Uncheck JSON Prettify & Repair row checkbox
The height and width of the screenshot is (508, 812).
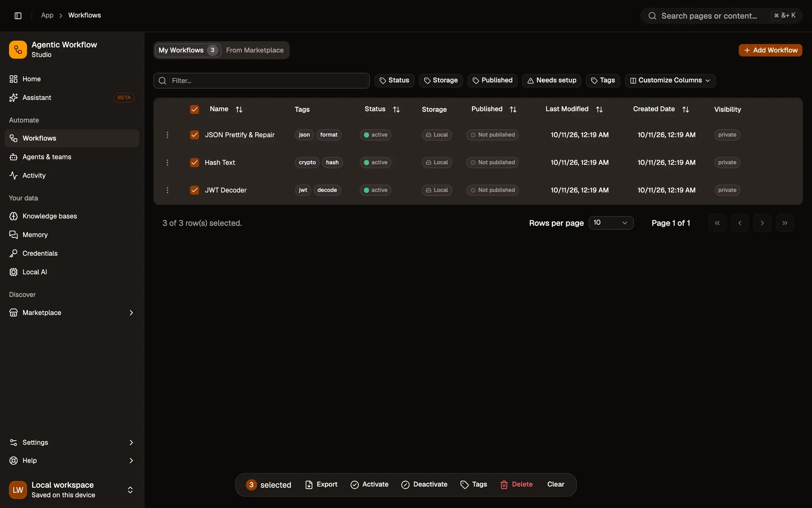click(x=194, y=135)
